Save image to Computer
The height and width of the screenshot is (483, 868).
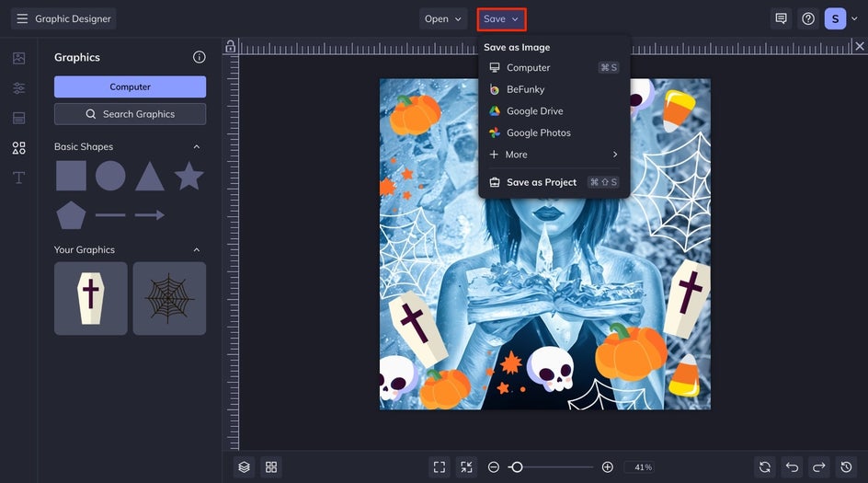(x=554, y=67)
